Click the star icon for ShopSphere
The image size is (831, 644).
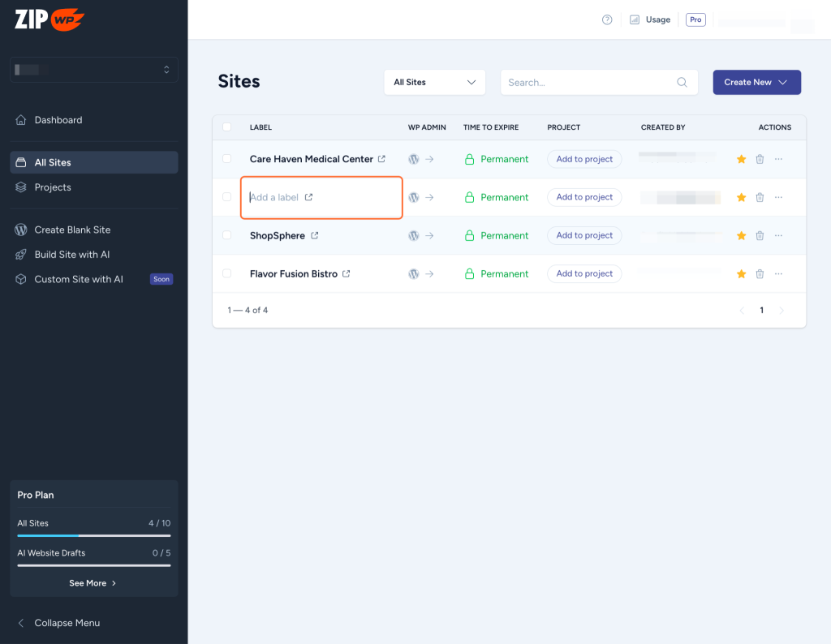click(741, 236)
